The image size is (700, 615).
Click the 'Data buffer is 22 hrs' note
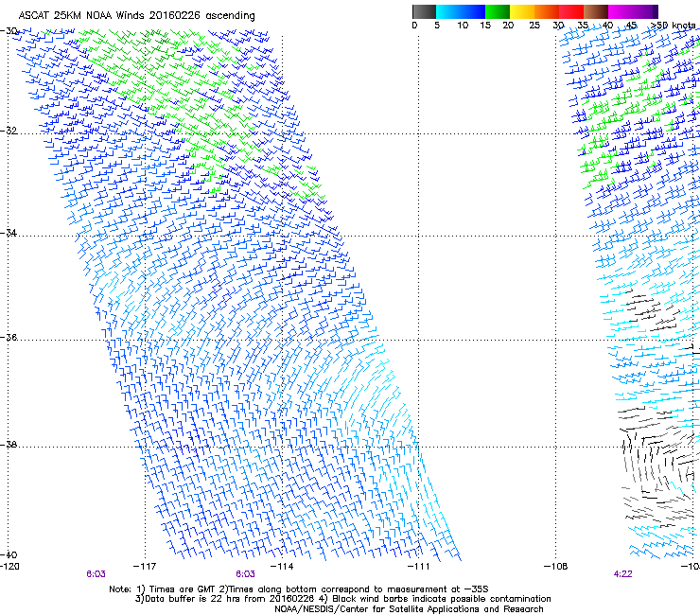(x=343, y=599)
